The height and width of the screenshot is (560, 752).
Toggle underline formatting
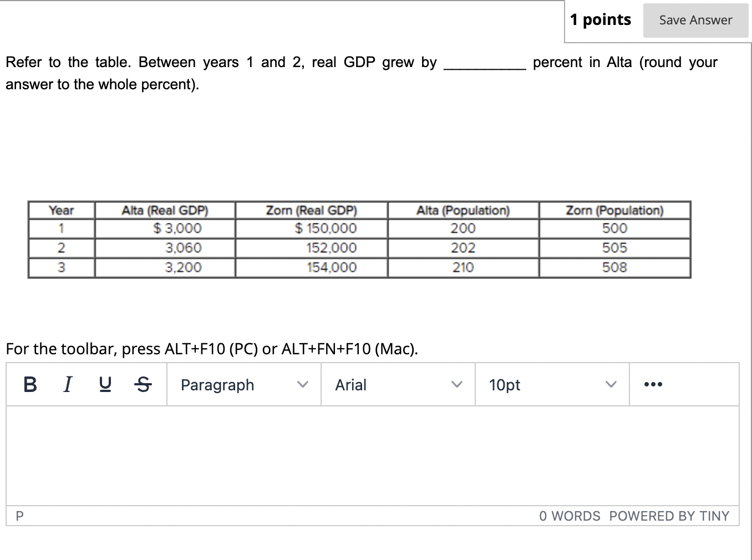pyautogui.click(x=105, y=384)
